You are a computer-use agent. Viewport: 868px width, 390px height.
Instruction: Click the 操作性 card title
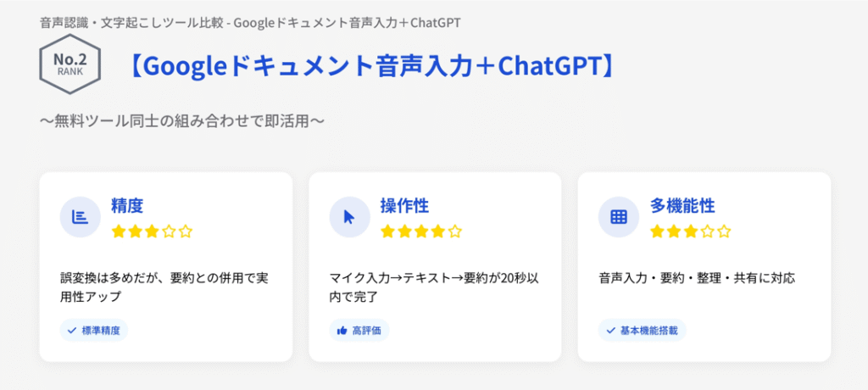(x=404, y=206)
